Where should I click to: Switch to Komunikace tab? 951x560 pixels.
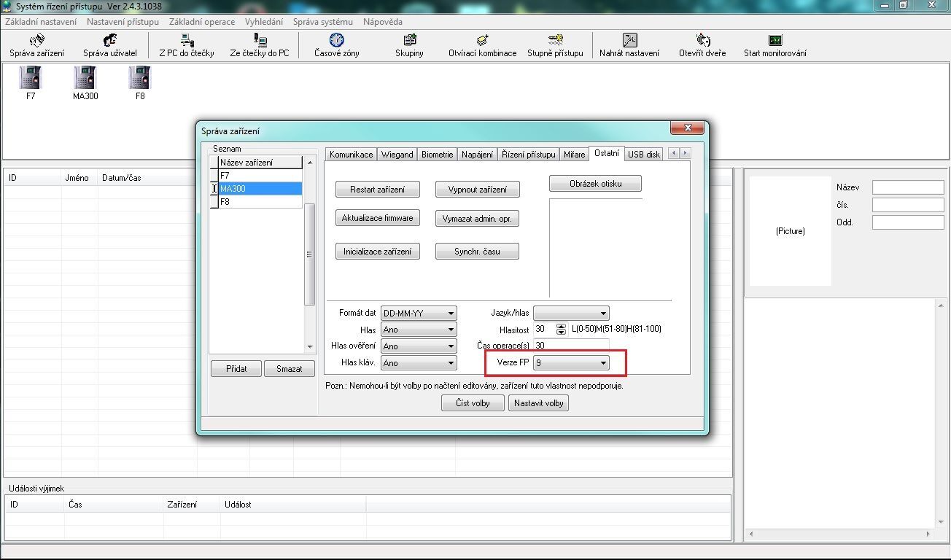[x=351, y=155]
